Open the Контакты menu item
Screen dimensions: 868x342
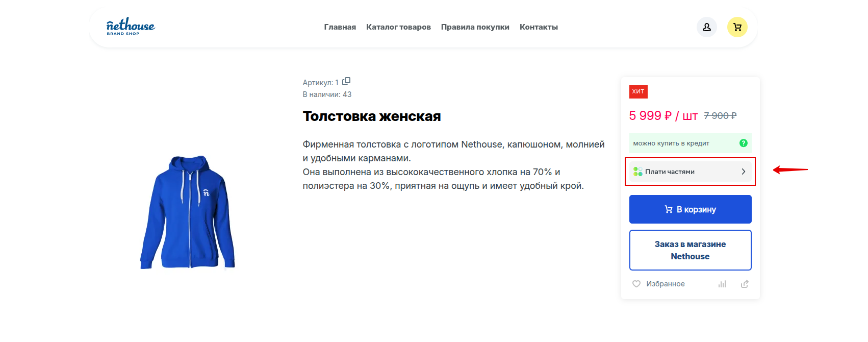point(539,27)
